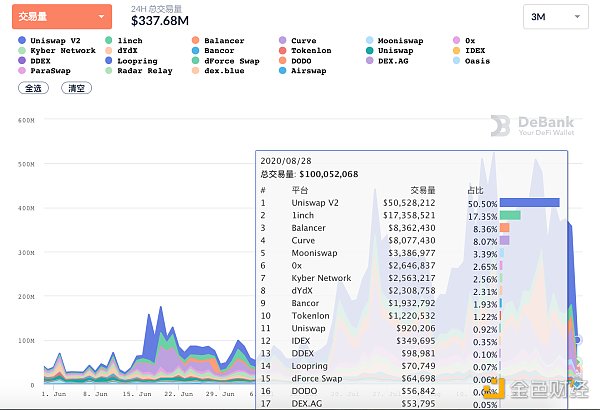Image resolution: width=600 pixels, height=410 pixels.
Task: Click the Tokenlon legend dot icon
Action: click(283, 51)
